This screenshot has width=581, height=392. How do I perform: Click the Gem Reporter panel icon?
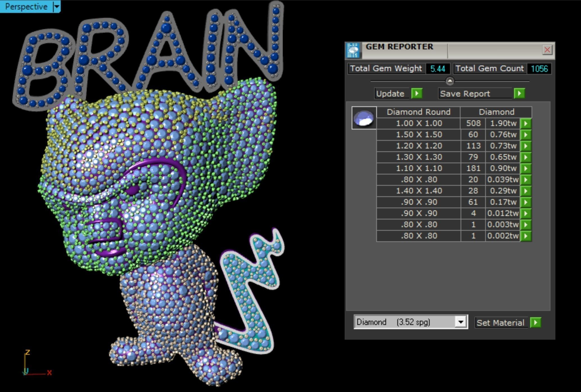point(353,51)
